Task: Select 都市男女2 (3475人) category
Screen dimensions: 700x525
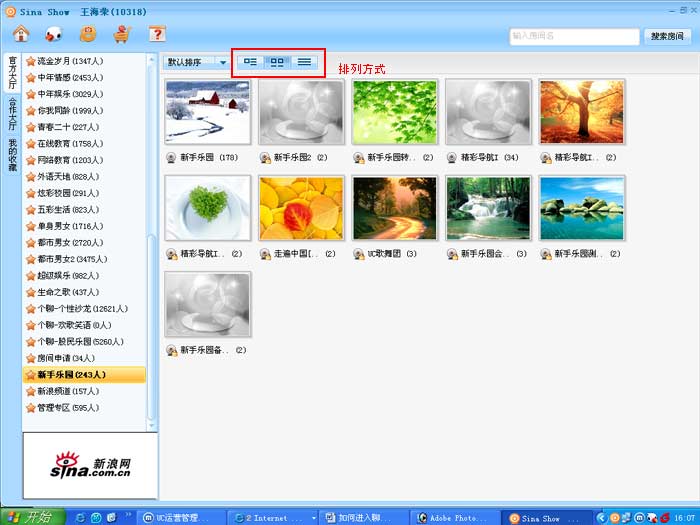Action: [84, 259]
